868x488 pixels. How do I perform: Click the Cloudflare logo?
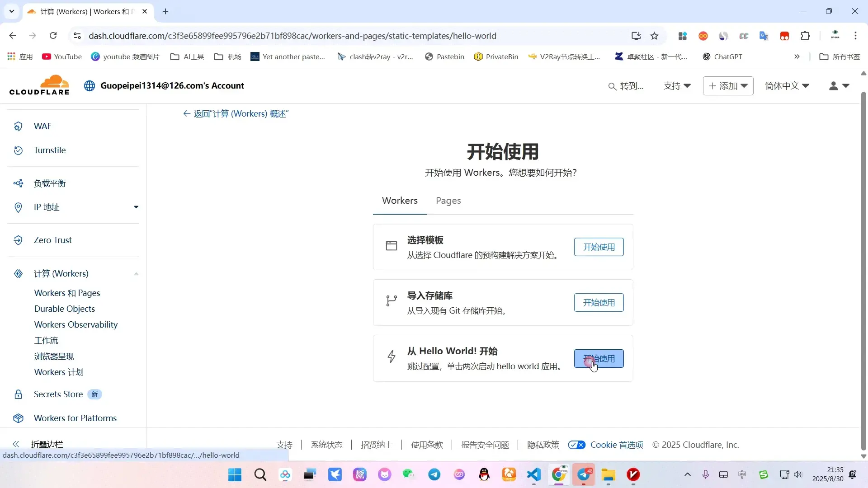coord(39,85)
